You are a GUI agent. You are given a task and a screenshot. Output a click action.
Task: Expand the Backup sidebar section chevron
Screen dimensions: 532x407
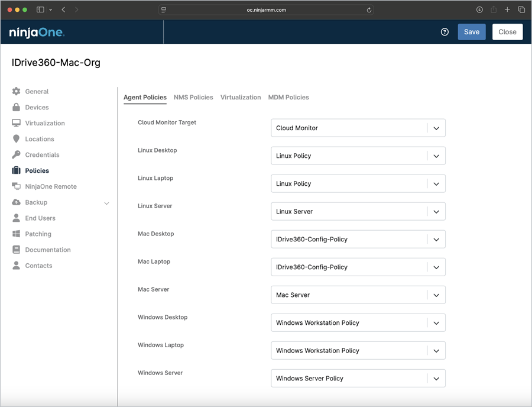(x=106, y=203)
